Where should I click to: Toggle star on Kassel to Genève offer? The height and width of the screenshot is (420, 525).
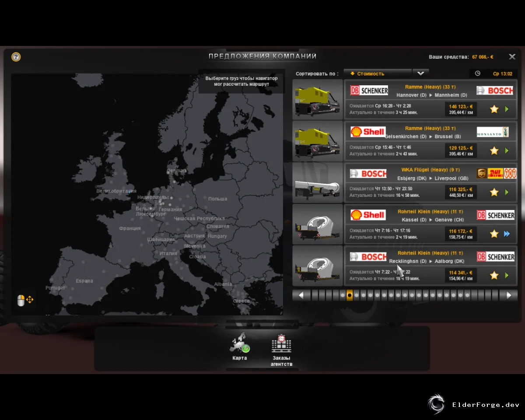(494, 234)
